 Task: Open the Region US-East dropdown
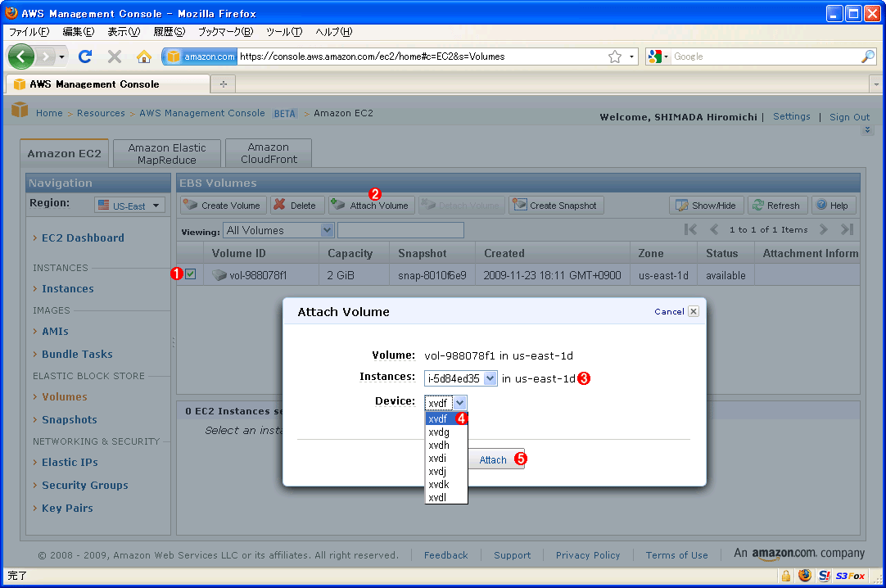(129, 205)
